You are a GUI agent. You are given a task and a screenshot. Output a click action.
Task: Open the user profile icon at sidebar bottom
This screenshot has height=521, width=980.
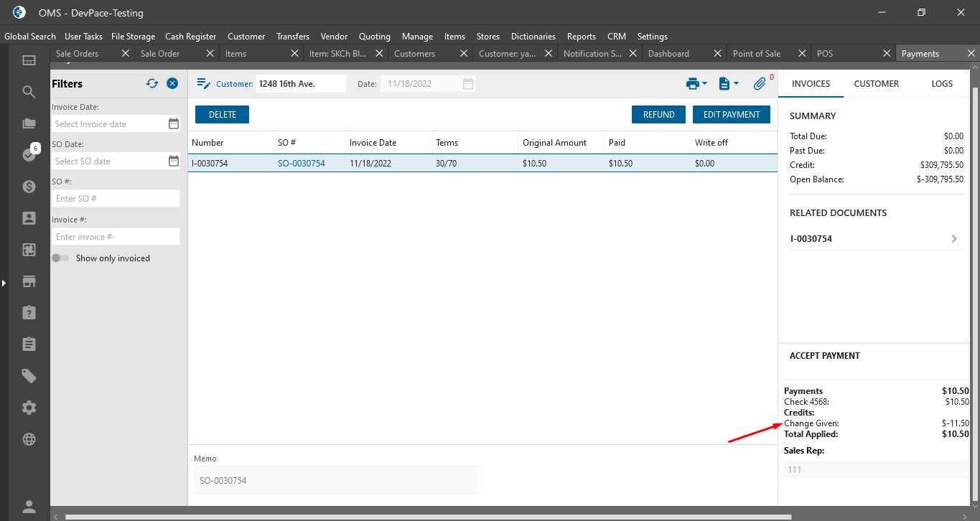coord(29,507)
